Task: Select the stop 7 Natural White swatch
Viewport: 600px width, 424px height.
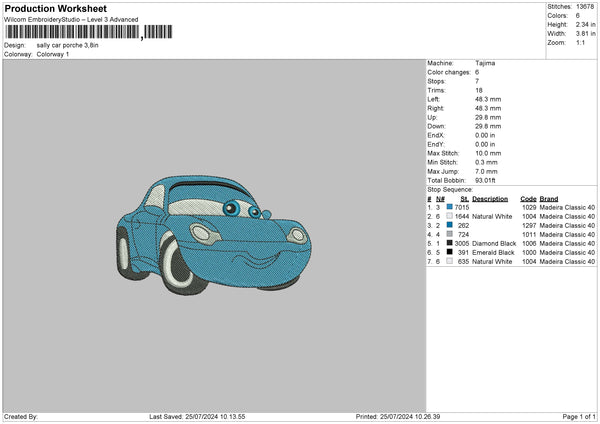Action: (x=452, y=262)
